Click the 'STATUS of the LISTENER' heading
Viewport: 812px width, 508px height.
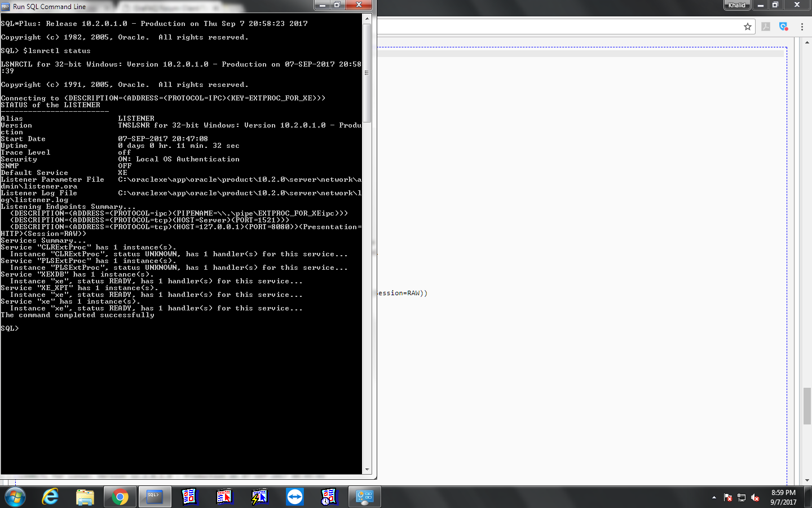(50, 105)
